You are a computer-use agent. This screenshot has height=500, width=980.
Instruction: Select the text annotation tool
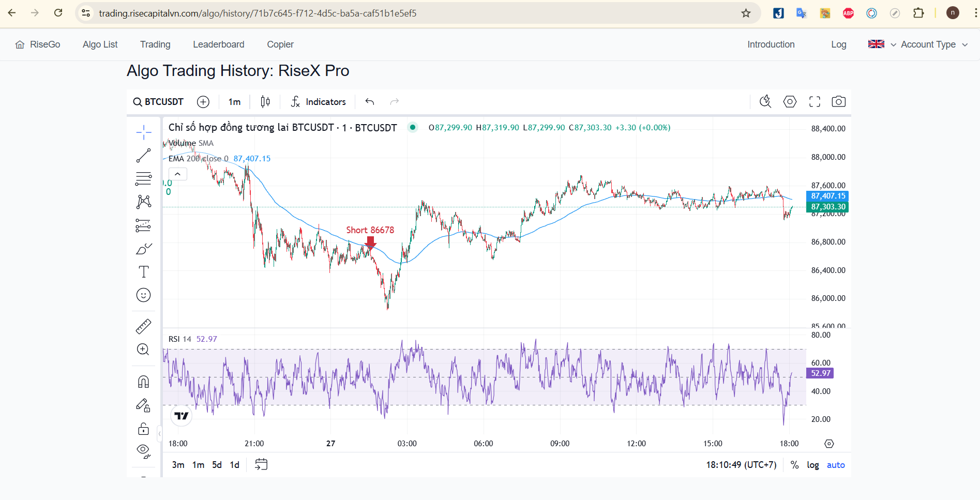144,272
